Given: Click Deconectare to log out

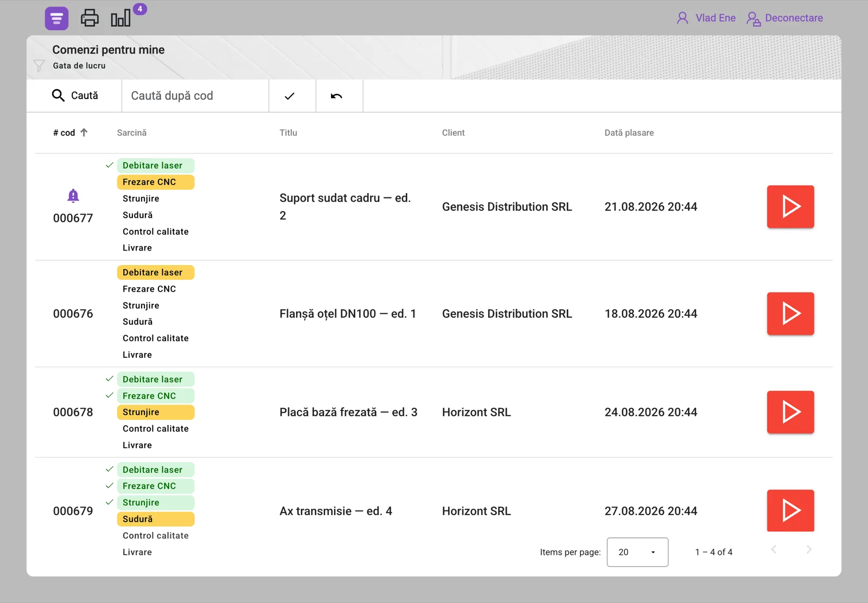Looking at the screenshot, I should tap(784, 18).
